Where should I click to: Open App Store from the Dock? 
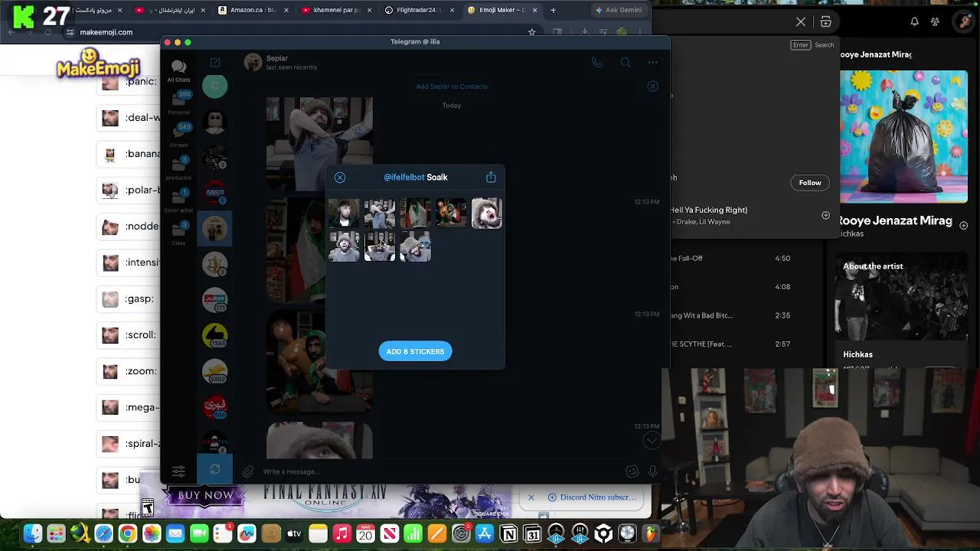(x=485, y=533)
